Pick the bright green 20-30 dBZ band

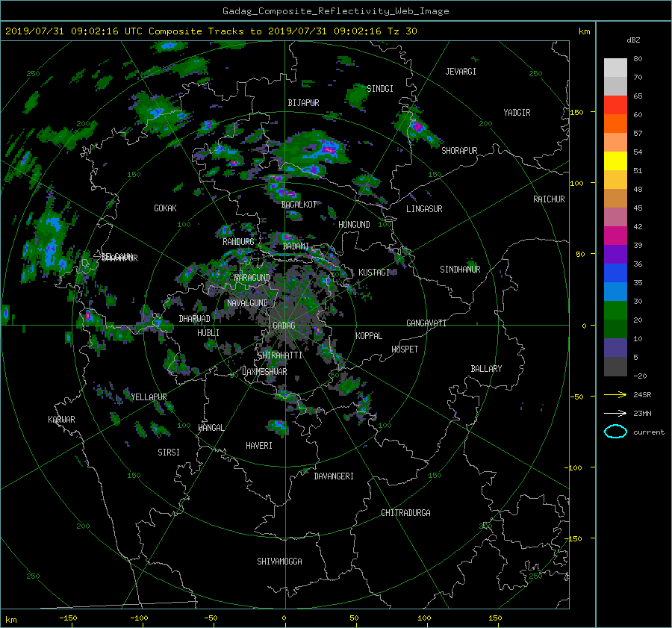pyautogui.click(x=615, y=311)
